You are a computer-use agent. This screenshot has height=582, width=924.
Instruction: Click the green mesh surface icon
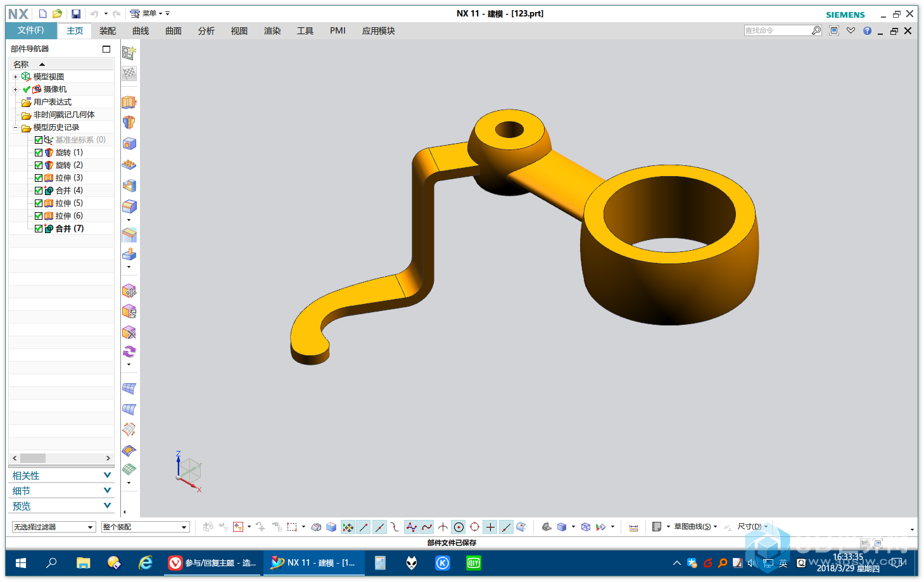129,469
